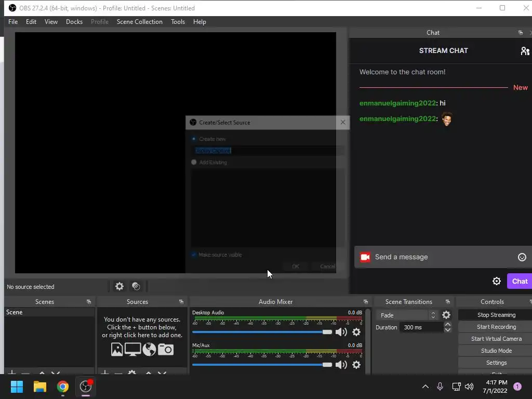Click the browser globe icon in Sources
Image resolution: width=532 pixels, height=399 pixels.
(x=149, y=350)
